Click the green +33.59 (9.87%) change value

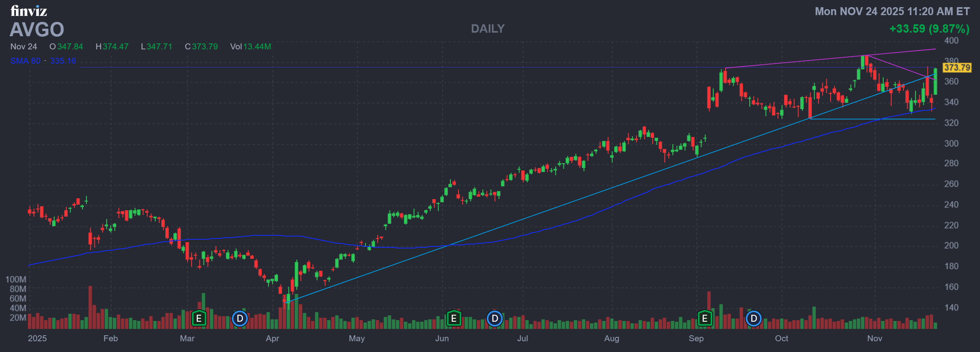click(929, 29)
